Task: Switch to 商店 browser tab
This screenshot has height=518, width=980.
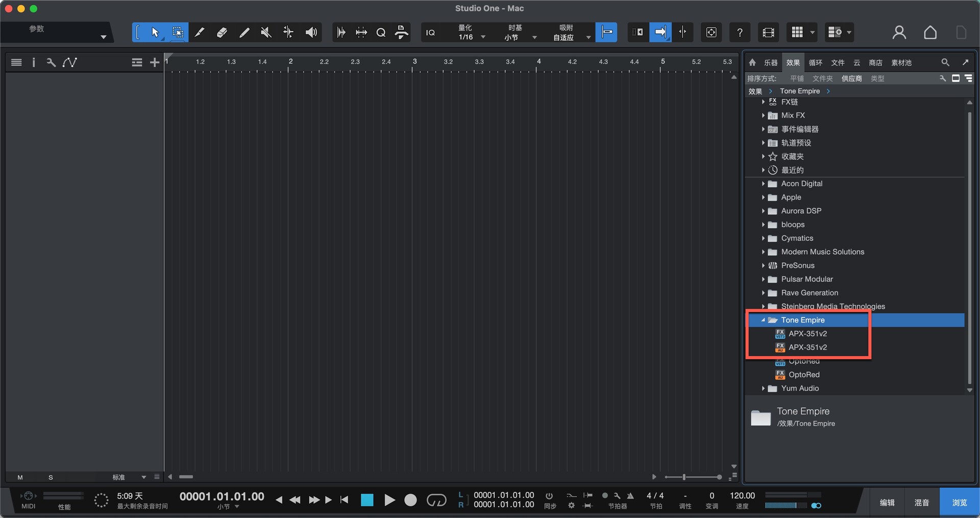Action: coord(876,63)
